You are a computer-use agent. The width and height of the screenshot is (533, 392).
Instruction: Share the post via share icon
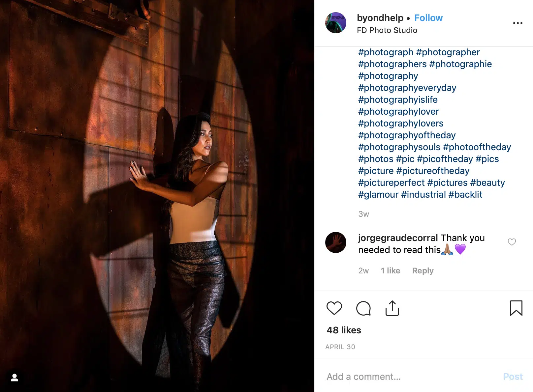click(x=392, y=308)
